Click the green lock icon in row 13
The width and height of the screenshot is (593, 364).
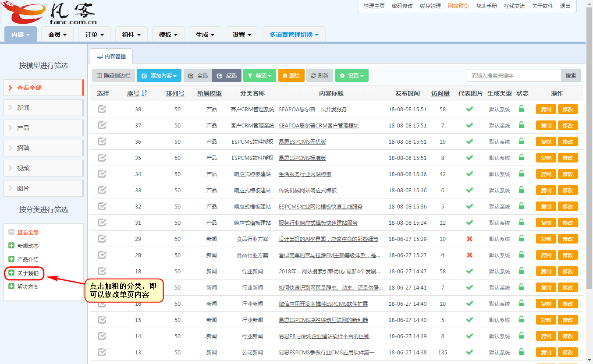pyautogui.click(x=521, y=352)
